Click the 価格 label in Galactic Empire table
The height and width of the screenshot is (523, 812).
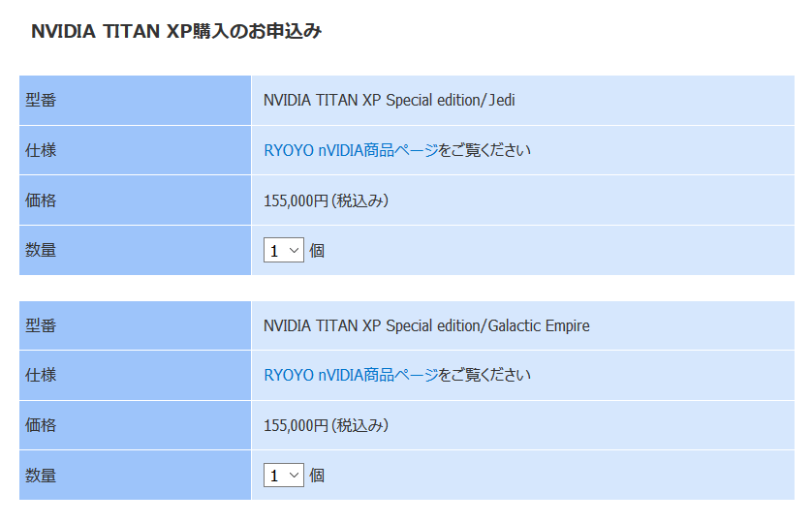(41, 425)
